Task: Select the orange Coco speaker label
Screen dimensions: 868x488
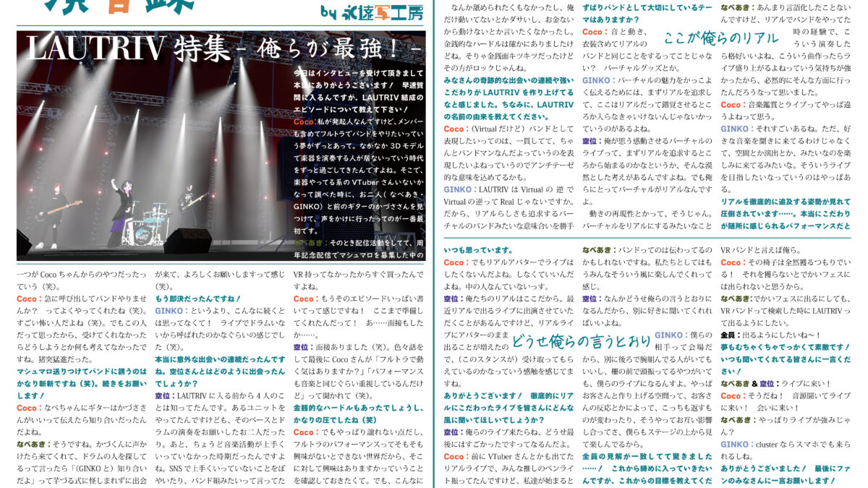Action: pyautogui.click(x=26, y=299)
